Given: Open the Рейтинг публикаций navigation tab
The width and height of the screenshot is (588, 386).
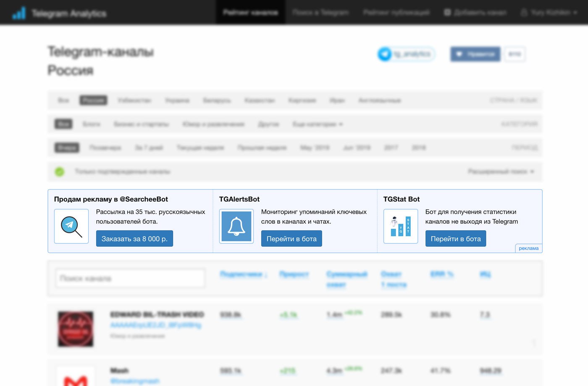Looking at the screenshot, I should [x=396, y=12].
